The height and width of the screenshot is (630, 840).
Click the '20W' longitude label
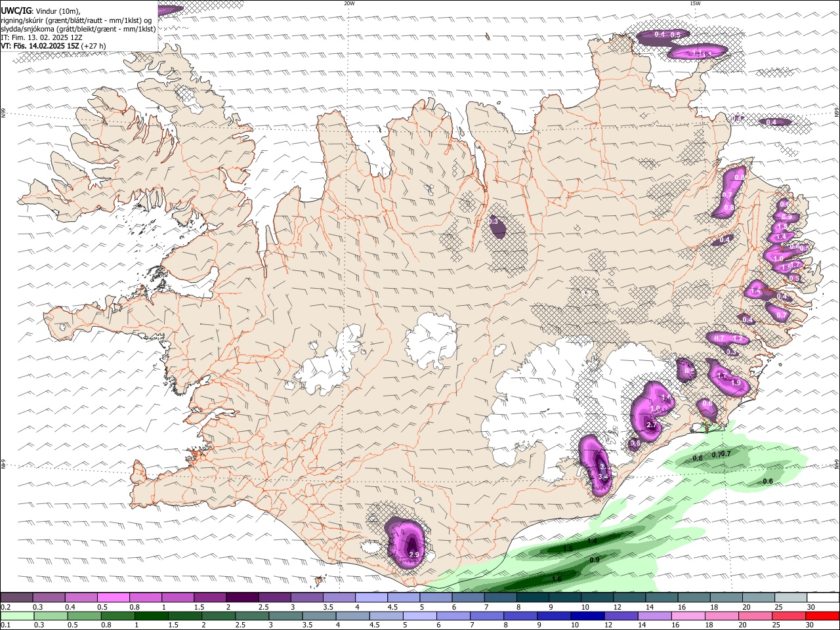(349, 3)
